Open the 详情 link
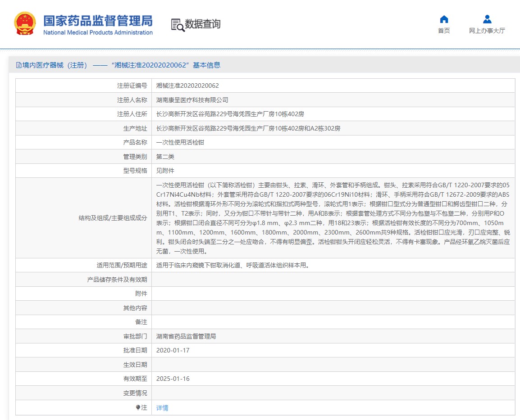The image size is (520, 420). pos(162,408)
